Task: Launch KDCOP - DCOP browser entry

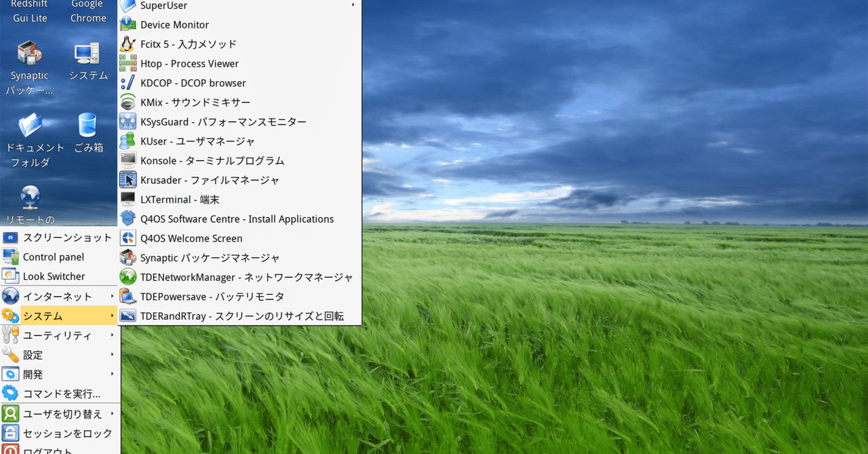Action: pos(239,83)
